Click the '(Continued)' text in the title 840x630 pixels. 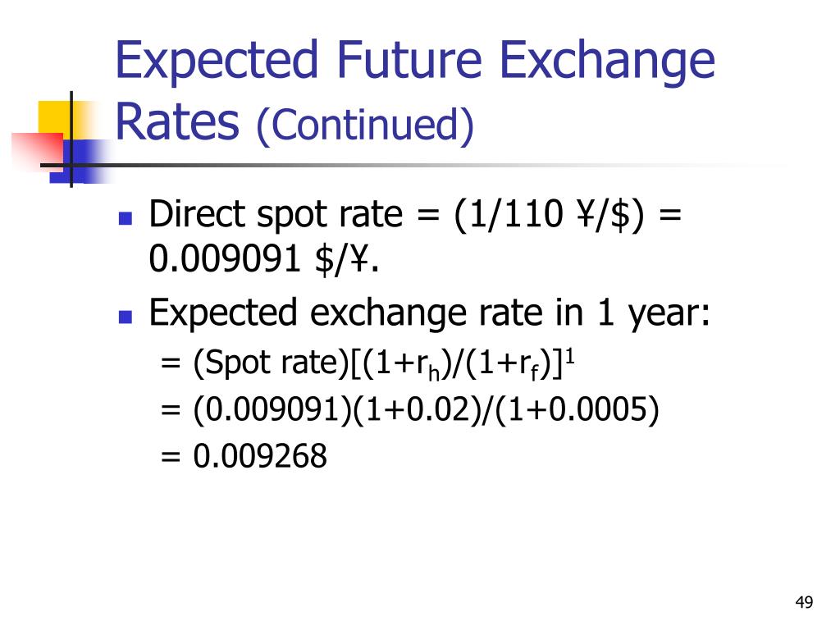(365, 126)
